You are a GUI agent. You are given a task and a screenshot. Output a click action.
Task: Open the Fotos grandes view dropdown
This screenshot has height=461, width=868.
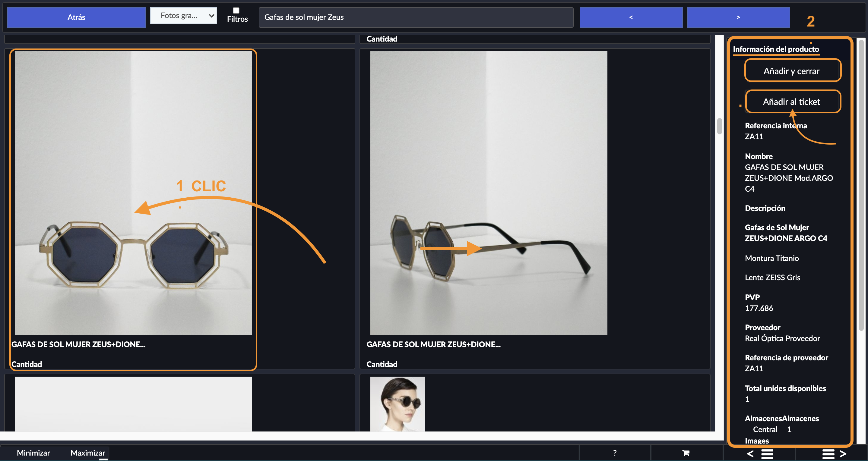183,15
